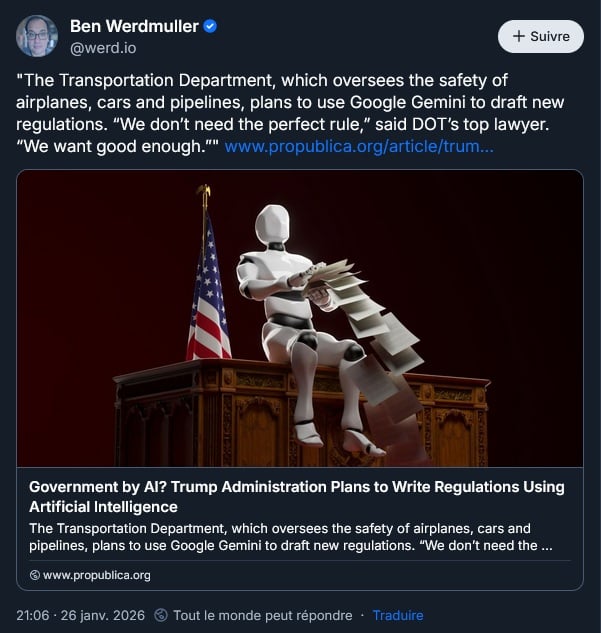Viewport: 601px width, 633px height.
Task: Click the link card description text
Action: 291,537
